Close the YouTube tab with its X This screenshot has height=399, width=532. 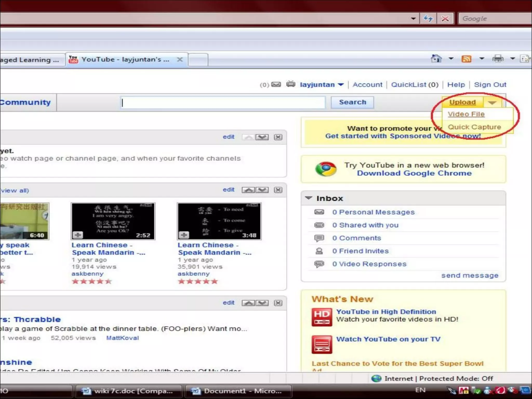(179, 59)
